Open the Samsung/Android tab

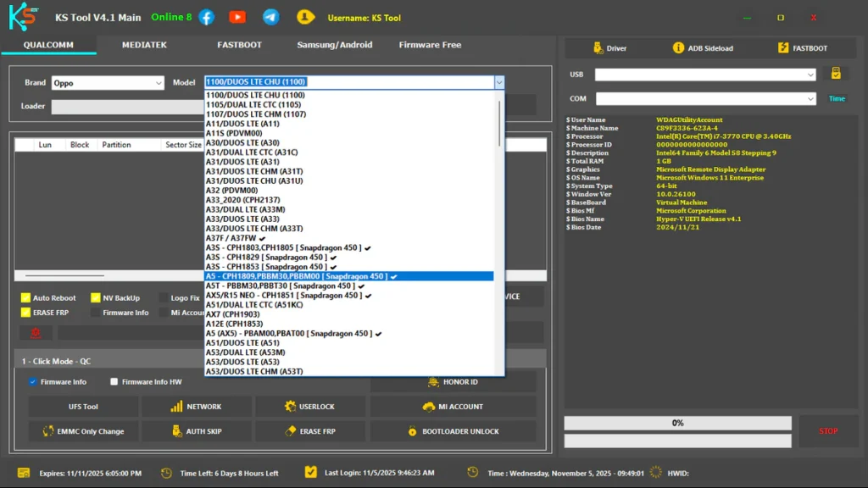coord(334,45)
